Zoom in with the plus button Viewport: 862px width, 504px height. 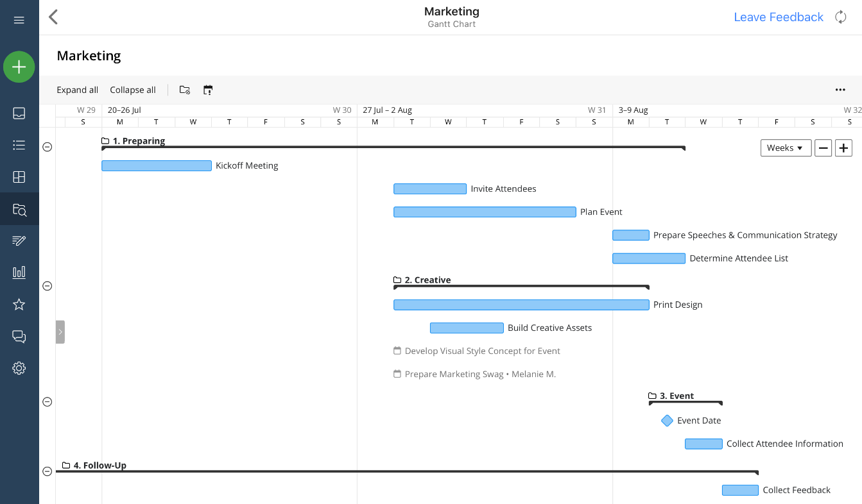pos(843,148)
